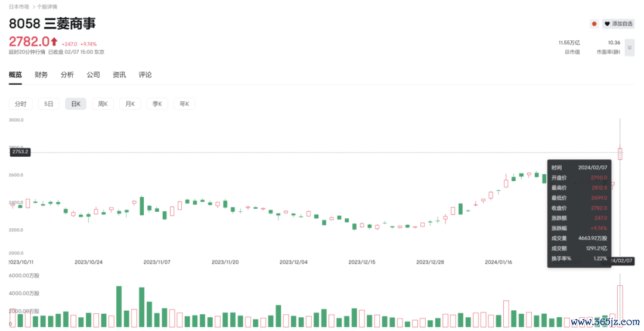The width and height of the screenshot is (644, 331).
Task: Open the 财务 tab
Action: pos(41,75)
